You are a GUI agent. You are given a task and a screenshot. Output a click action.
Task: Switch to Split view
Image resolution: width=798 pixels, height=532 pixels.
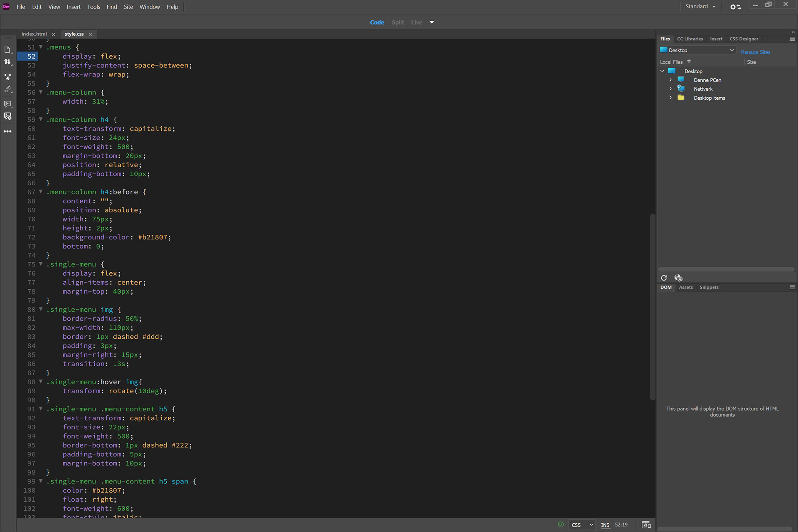(x=398, y=22)
